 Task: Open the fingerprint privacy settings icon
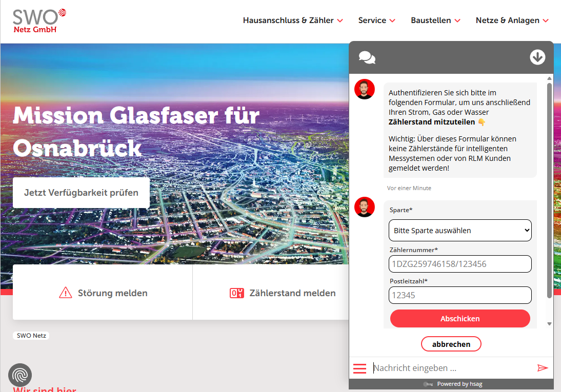click(x=20, y=375)
